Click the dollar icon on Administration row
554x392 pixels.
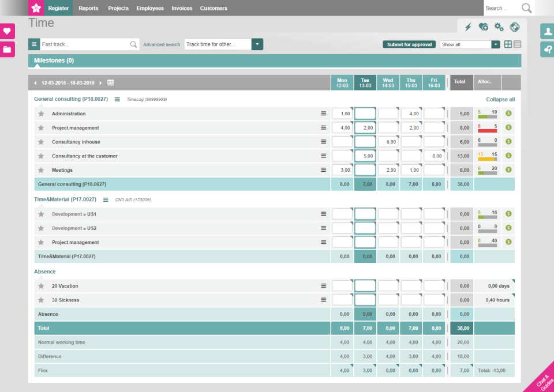(508, 114)
